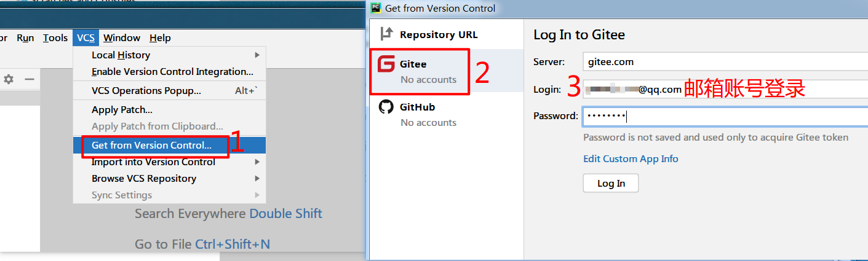Click the 'Password is not saved' note
The width and height of the screenshot is (868, 261).
tap(715, 138)
